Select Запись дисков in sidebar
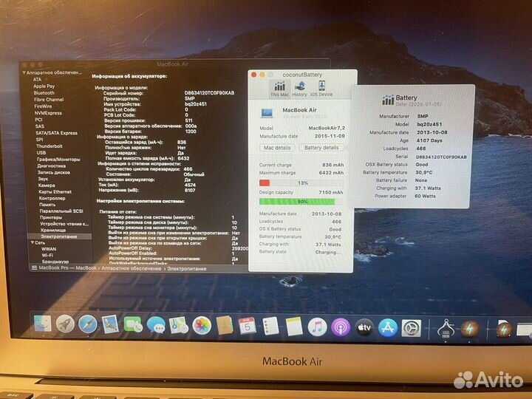532x399 pixels. tap(54, 172)
